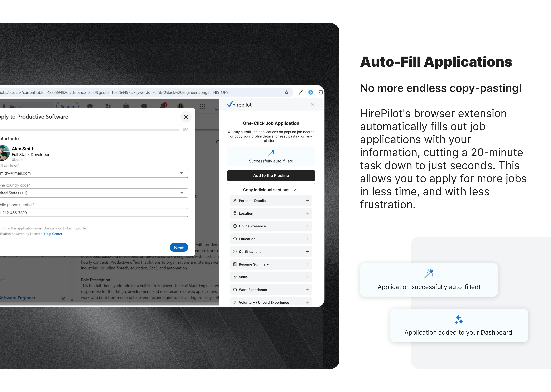Image resolution: width=551 pixels, height=392 pixels.
Task: Click the LinkedIn Search button
Action: tap(67, 106)
